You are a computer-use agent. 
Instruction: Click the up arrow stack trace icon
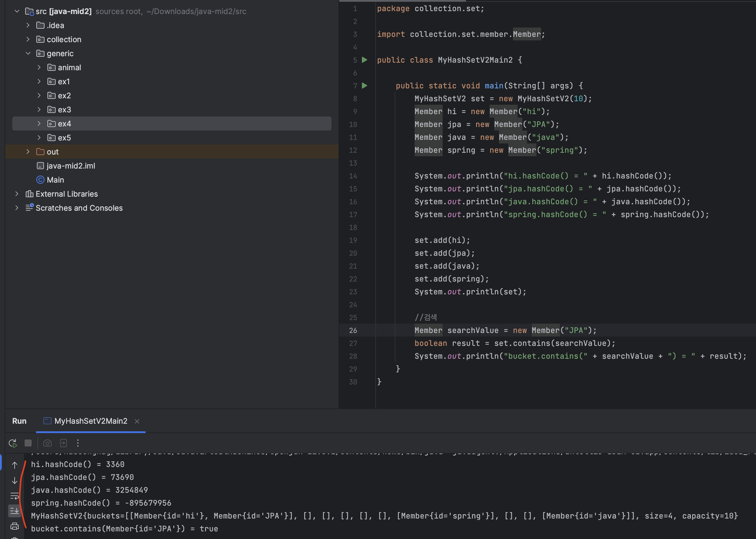15,465
